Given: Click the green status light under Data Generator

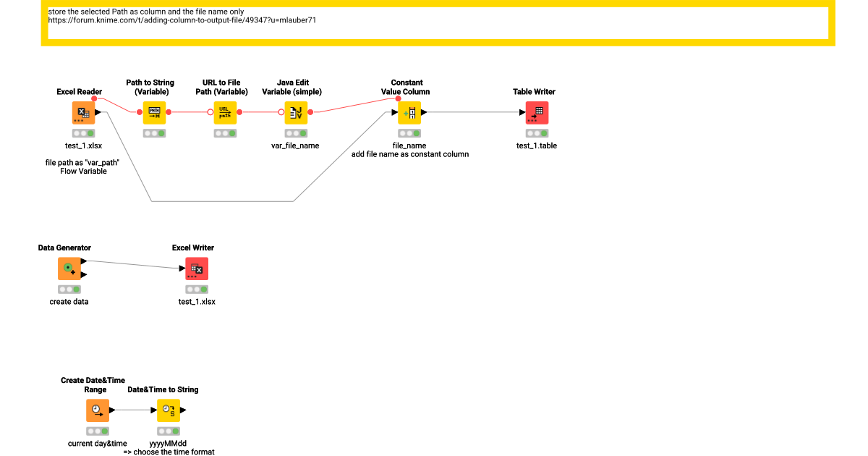Looking at the screenshot, I should pos(75,289).
